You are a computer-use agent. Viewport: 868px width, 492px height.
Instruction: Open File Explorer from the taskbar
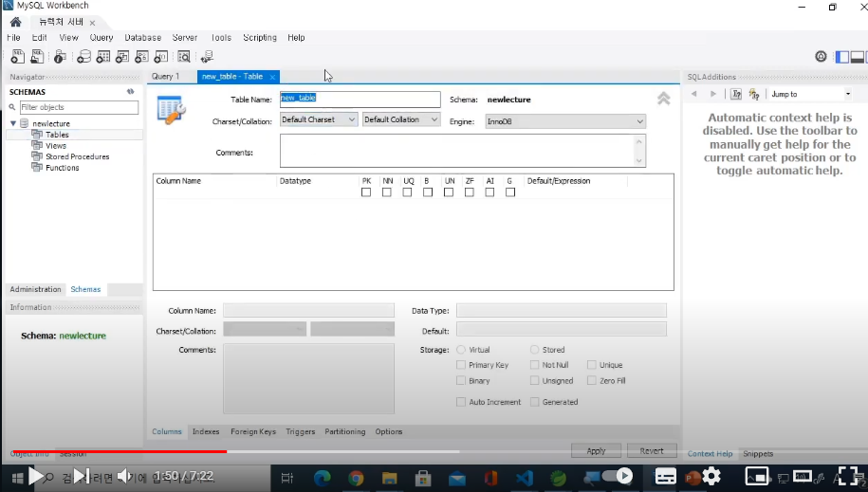pos(390,477)
